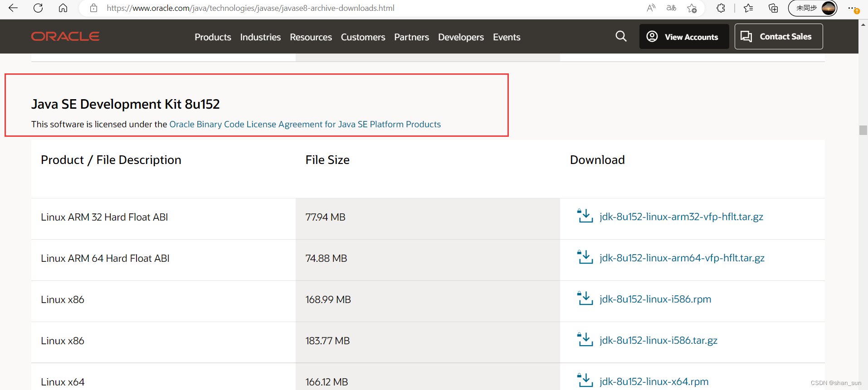The height and width of the screenshot is (390, 868).
Task: Select the '166.12 MB' file size
Action: tap(327, 382)
